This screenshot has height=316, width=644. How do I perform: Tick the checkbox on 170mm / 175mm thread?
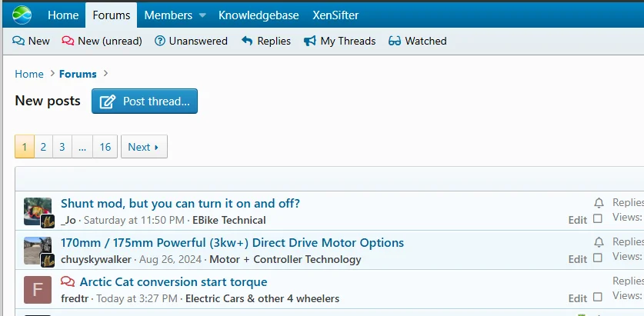click(x=598, y=258)
